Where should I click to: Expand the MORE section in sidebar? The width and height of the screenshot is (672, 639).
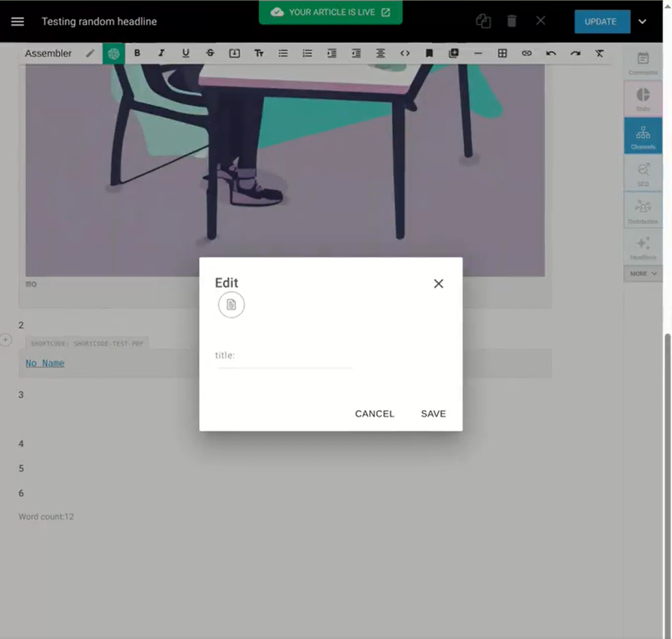point(643,274)
